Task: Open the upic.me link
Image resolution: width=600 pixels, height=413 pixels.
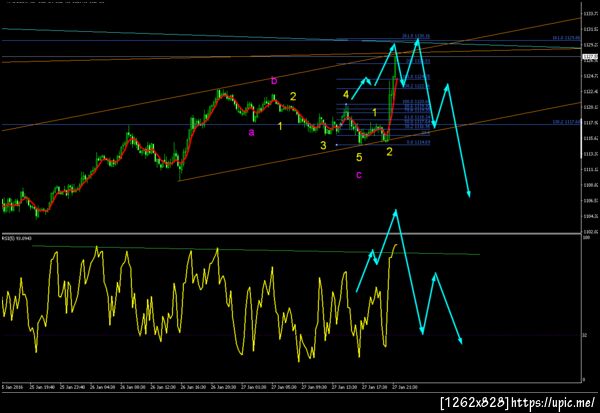Action: coord(553,402)
